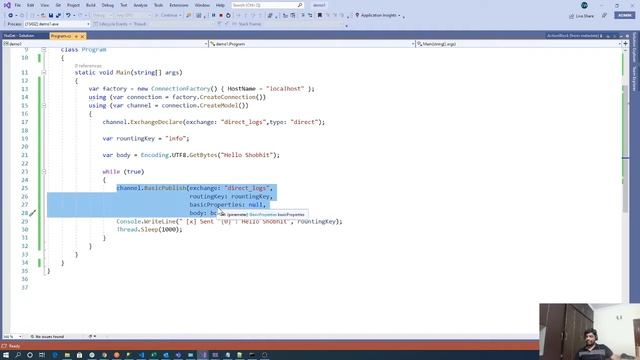Click the search magnifier icon

point(300,5)
